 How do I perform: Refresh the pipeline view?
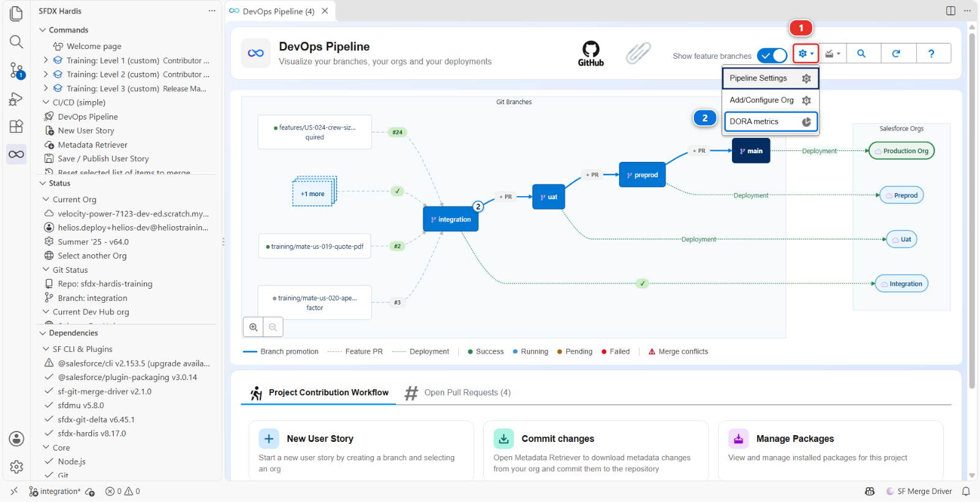point(896,53)
